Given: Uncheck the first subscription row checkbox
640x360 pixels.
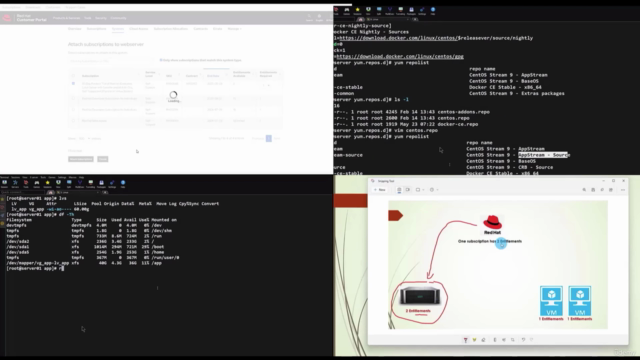Looking at the screenshot, I should 73,83.
